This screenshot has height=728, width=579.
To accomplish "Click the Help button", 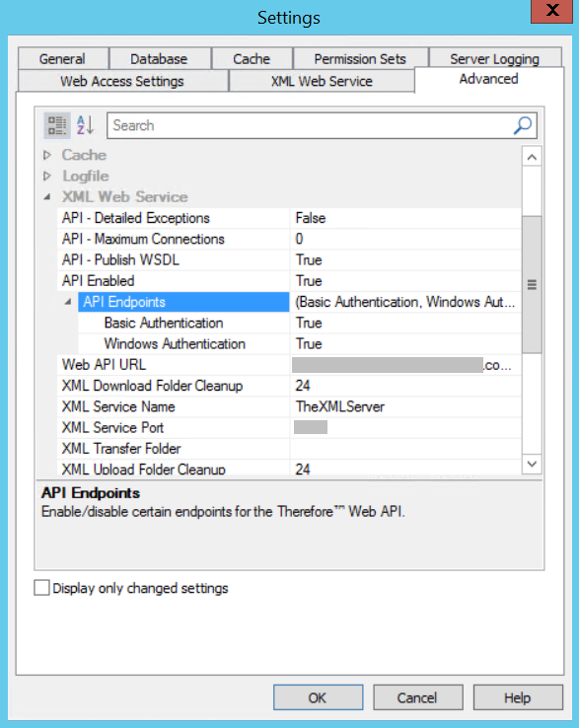I will coord(518,697).
